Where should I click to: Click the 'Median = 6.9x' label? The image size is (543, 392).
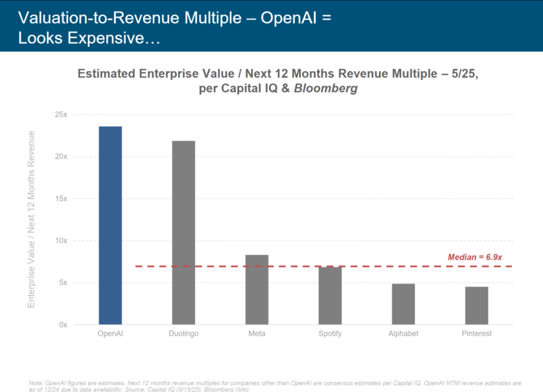[475, 257]
